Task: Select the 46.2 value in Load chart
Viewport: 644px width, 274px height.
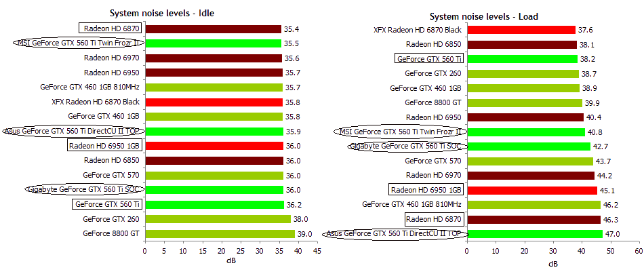Action: coord(610,205)
